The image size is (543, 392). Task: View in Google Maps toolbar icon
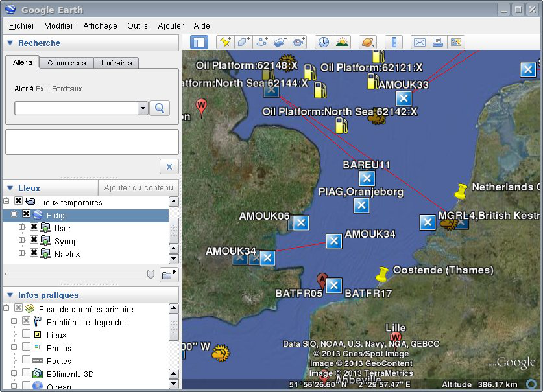pyautogui.click(x=455, y=42)
